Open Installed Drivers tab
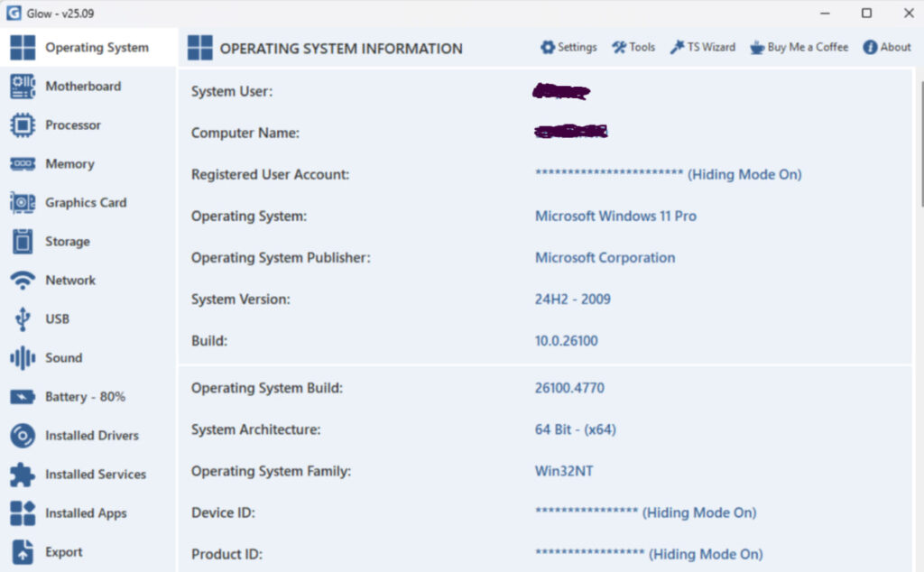Viewport: 924px width, 572px height. (x=91, y=436)
